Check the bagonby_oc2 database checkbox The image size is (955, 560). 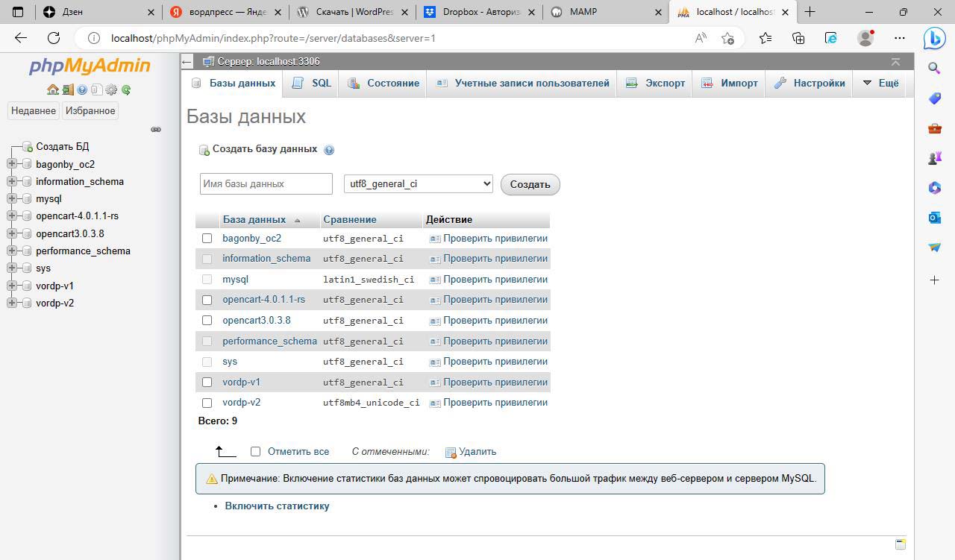(x=207, y=239)
